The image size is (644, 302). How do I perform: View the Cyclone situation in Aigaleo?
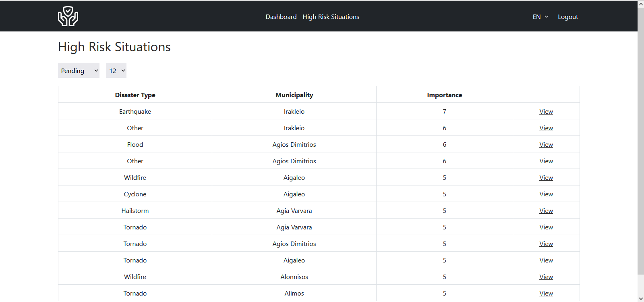(546, 194)
